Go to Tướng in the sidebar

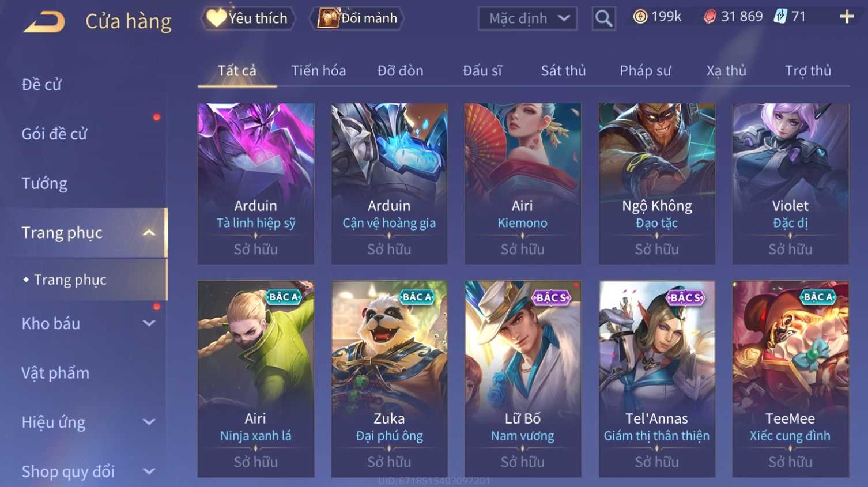pos(44,183)
